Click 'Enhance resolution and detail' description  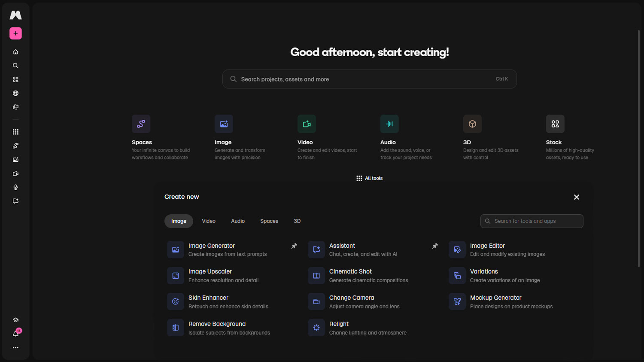(223, 280)
